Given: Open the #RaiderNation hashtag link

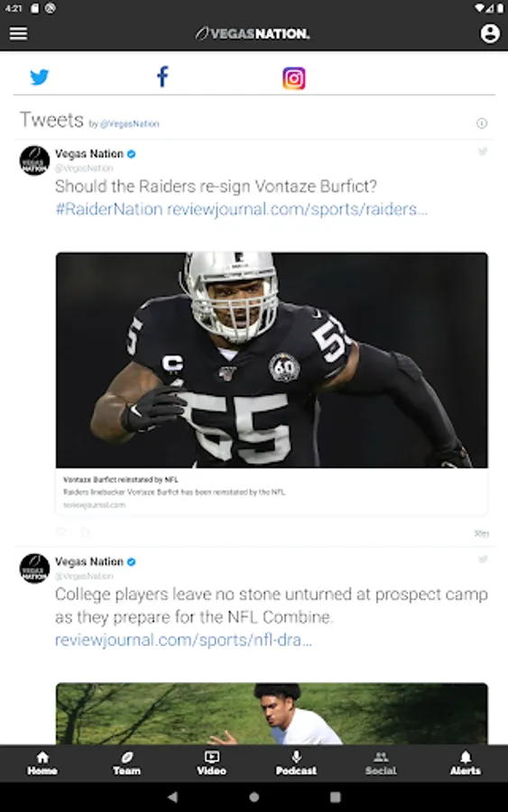Looking at the screenshot, I should tap(109, 209).
